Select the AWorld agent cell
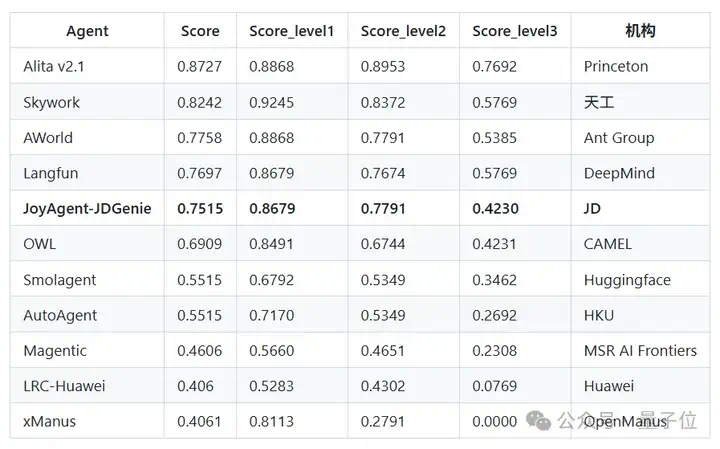The width and height of the screenshot is (720, 449). [48, 138]
